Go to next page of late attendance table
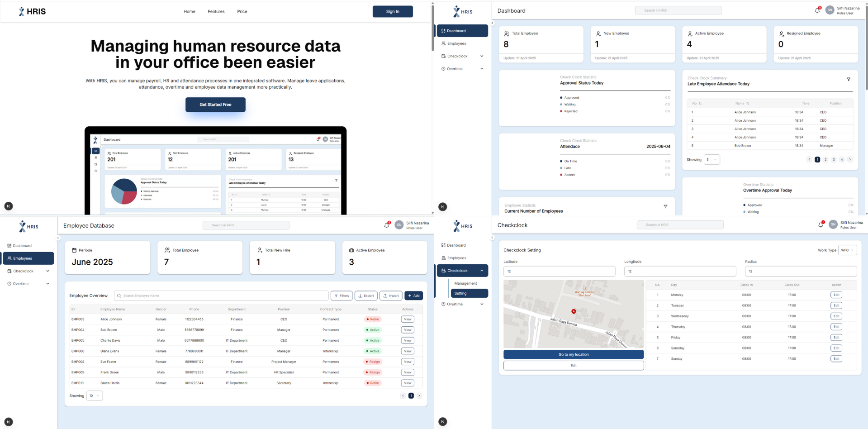Image resolution: width=868 pixels, height=429 pixels. 850,159
